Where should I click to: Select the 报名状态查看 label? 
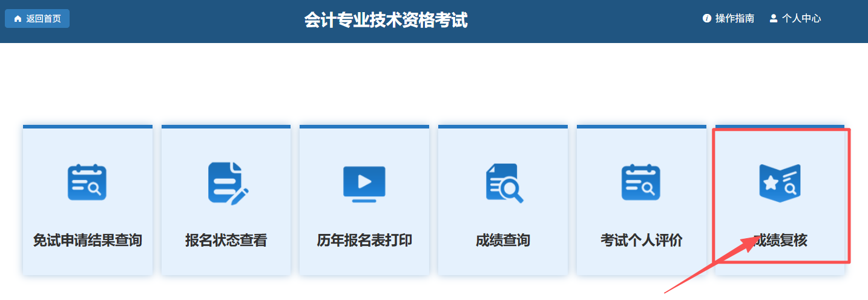tap(226, 241)
